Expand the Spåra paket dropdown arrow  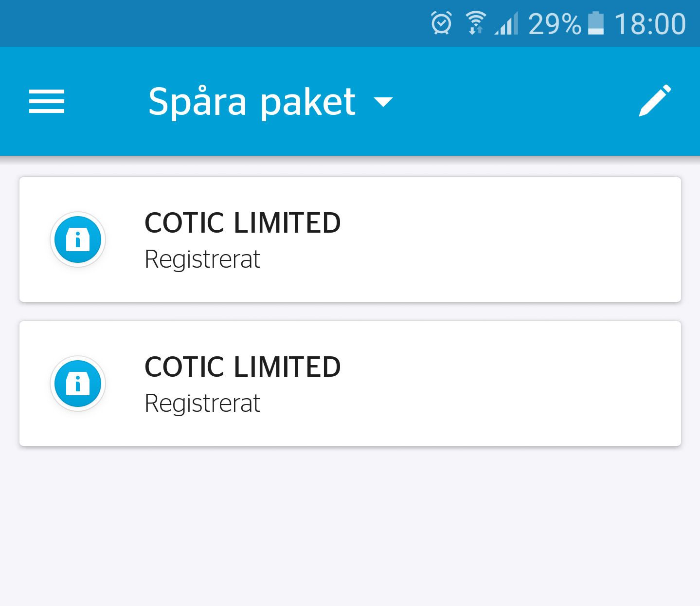click(383, 102)
